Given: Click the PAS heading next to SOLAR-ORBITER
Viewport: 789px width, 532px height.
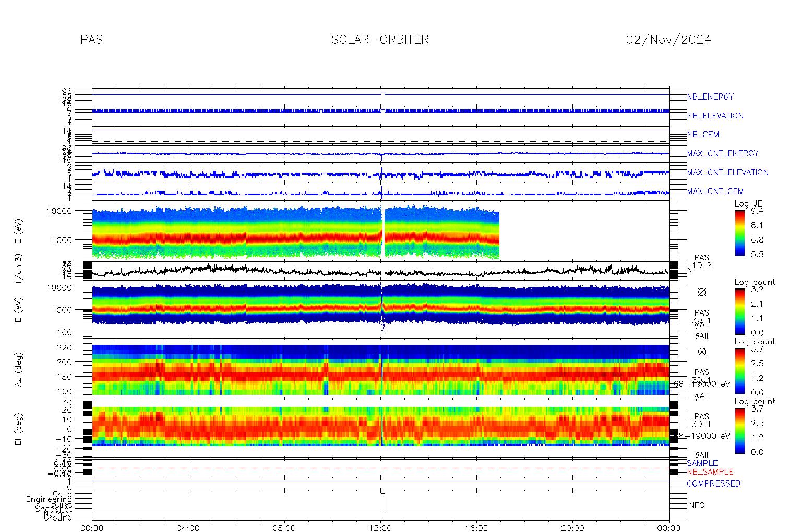Looking at the screenshot, I should [x=91, y=40].
